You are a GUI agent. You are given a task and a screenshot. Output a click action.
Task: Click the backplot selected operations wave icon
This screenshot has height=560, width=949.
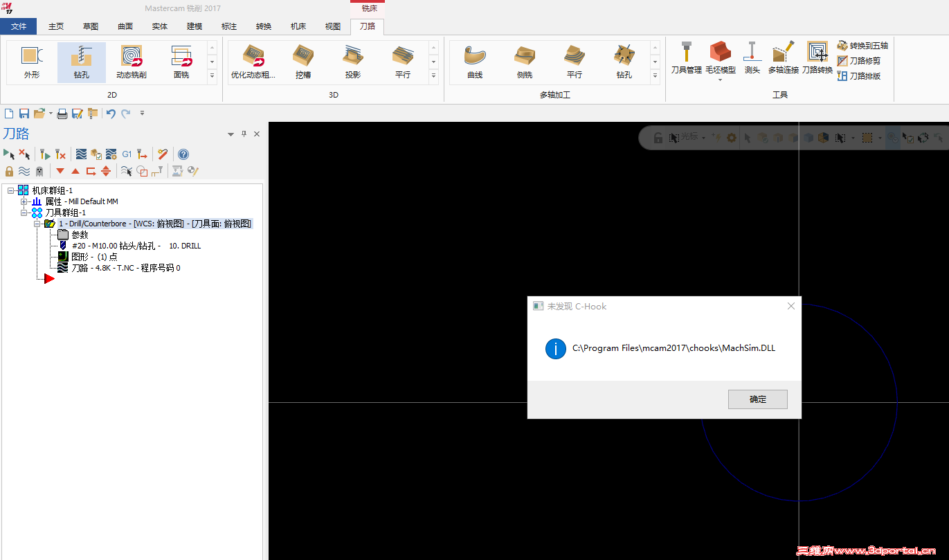pos(81,154)
